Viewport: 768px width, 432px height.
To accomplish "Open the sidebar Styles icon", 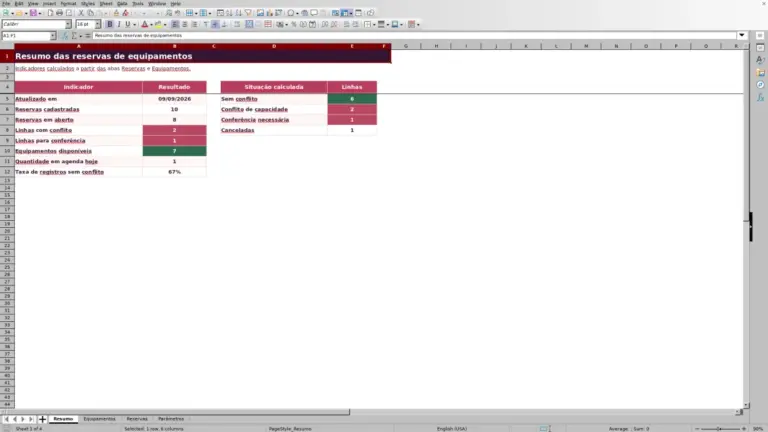I will coord(760,60).
